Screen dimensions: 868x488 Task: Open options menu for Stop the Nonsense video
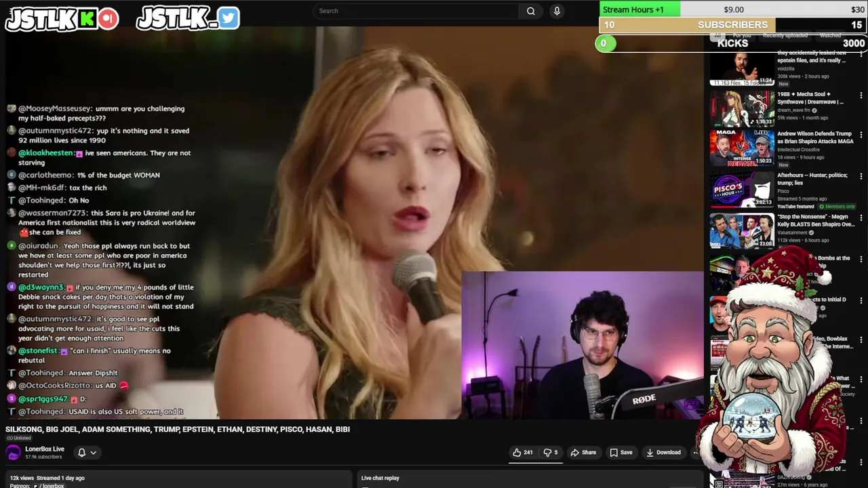point(861,218)
